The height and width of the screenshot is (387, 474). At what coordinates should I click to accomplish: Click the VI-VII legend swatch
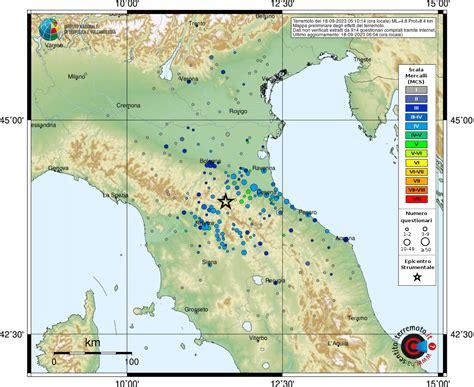[416, 172]
